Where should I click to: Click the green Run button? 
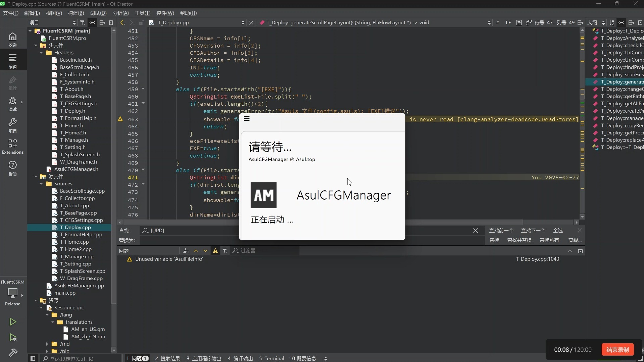pos(13,322)
